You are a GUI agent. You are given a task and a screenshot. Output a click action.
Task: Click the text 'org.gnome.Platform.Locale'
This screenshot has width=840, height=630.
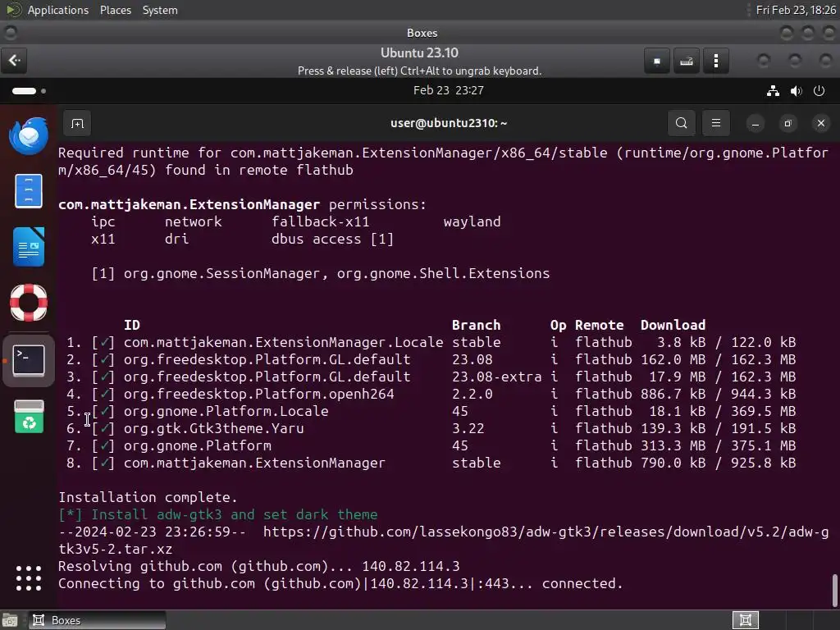226,412
